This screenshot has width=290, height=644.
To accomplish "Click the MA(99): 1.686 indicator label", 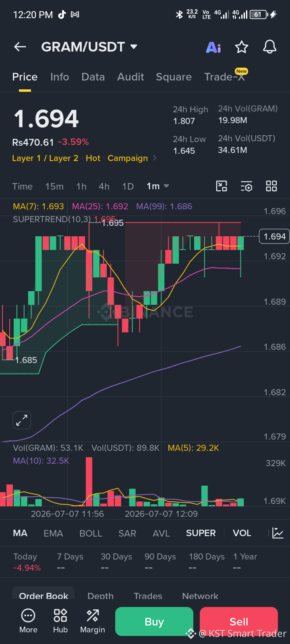I will [x=164, y=206].
